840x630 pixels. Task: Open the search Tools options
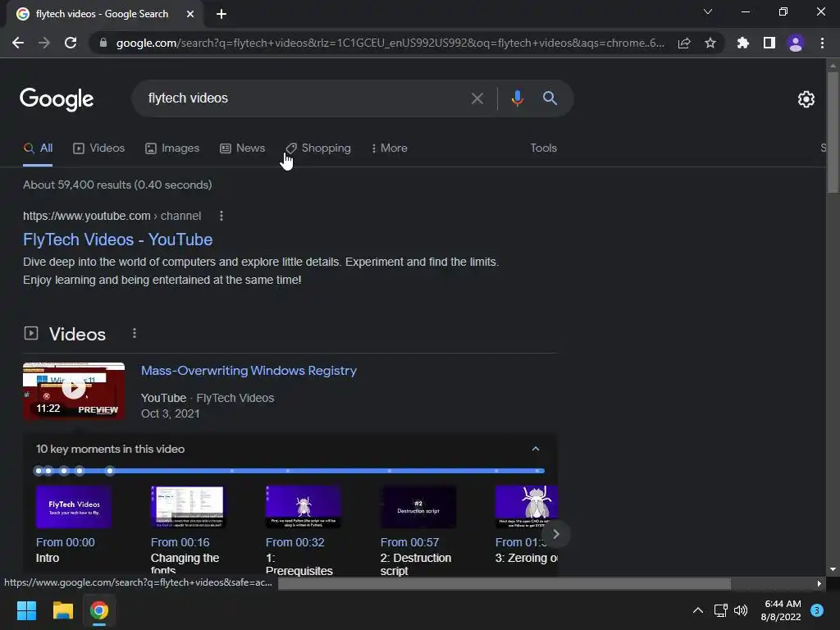[x=543, y=148]
